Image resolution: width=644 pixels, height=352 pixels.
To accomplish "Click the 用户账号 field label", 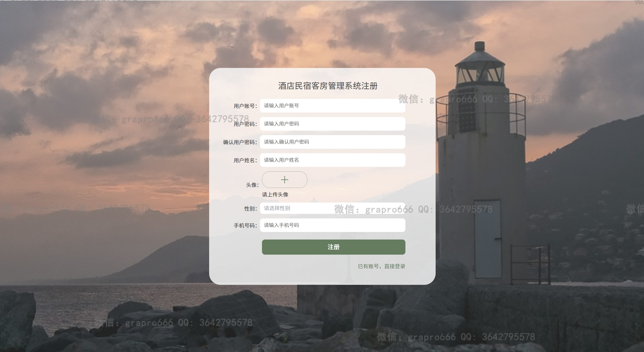I will click(245, 106).
